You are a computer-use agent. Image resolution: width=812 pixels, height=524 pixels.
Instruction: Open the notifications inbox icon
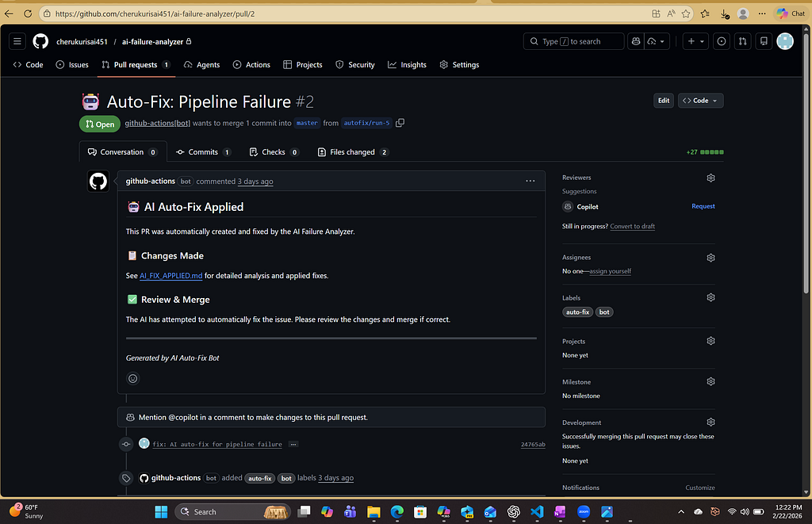click(764, 41)
